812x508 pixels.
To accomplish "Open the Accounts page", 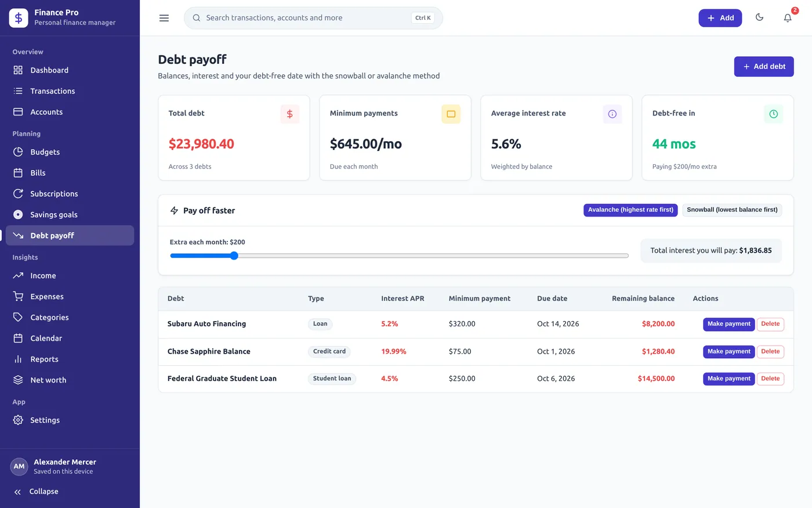I will tap(70, 112).
